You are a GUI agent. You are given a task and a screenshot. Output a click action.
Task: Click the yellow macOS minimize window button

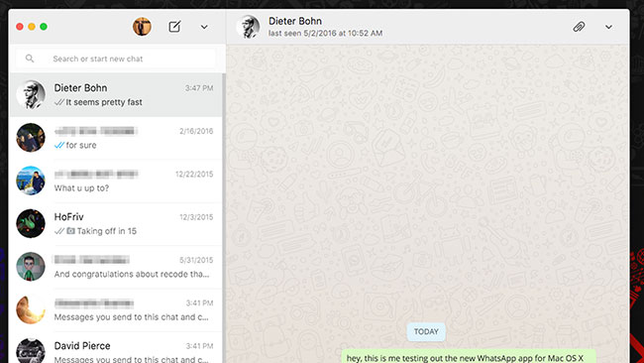(x=32, y=27)
